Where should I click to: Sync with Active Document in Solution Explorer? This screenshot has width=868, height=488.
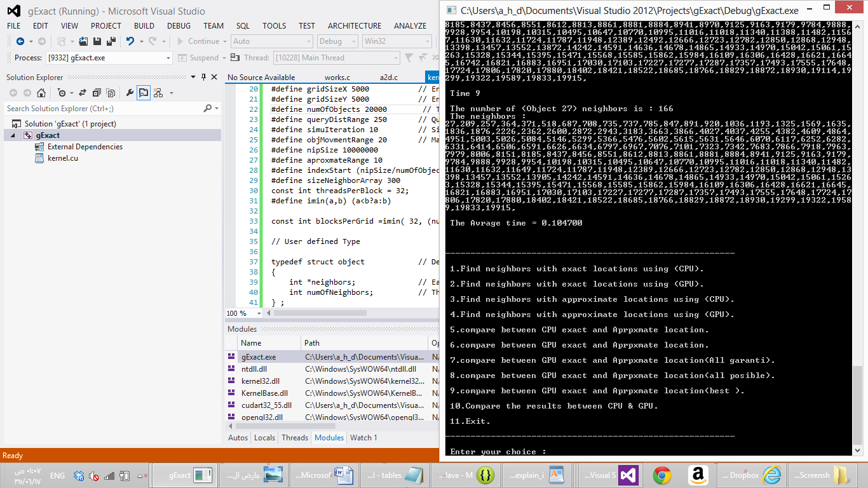(82, 93)
